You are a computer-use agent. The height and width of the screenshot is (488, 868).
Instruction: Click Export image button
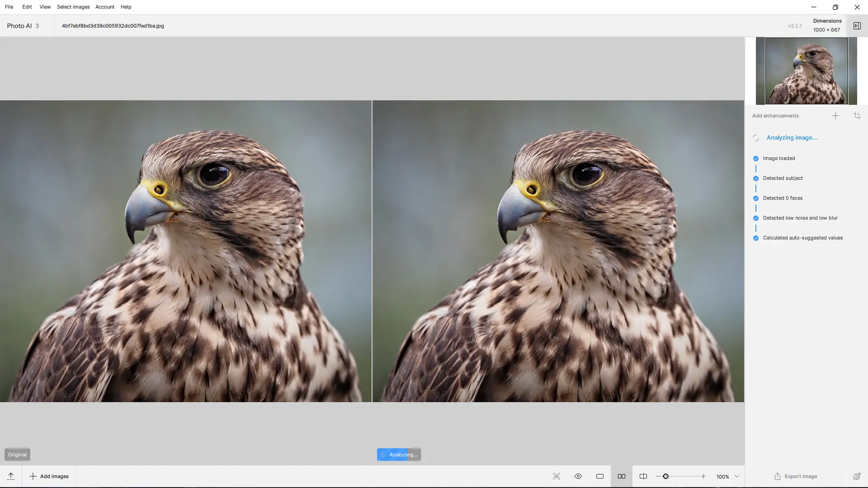(796, 476)
